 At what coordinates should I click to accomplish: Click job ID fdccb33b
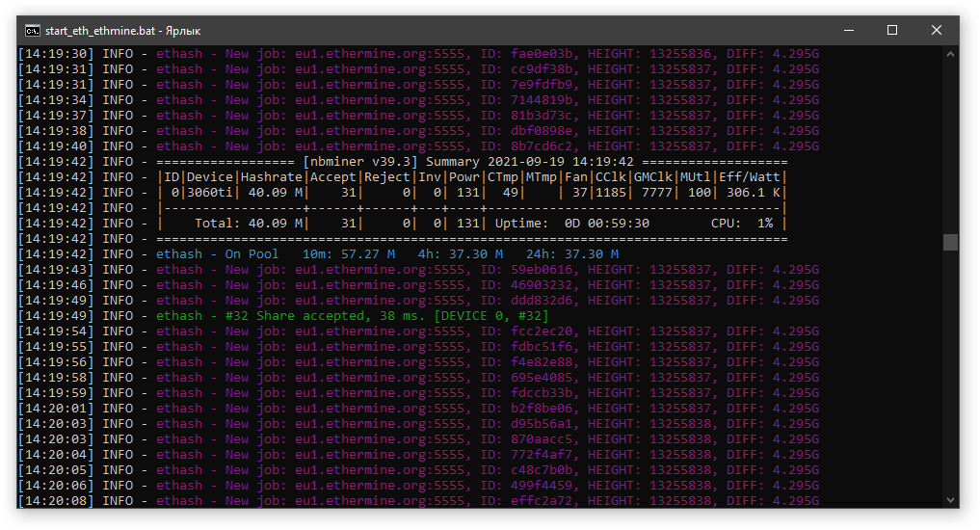point(542,393)
